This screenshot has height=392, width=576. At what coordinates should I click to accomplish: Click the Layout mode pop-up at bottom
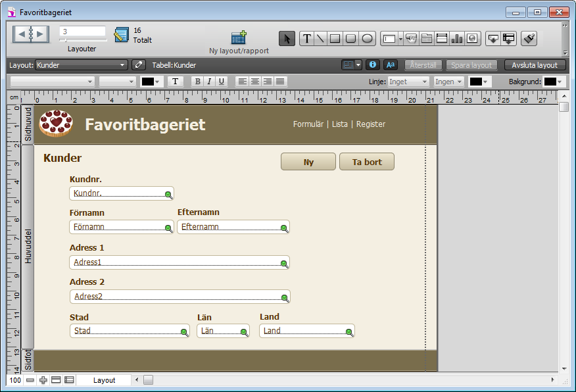tap(104, 380)
